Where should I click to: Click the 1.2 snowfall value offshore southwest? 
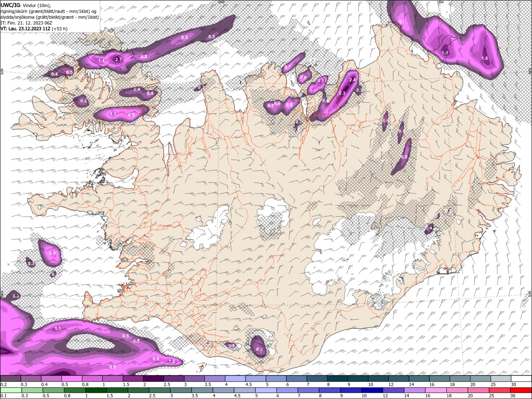[x=172, y=361]
